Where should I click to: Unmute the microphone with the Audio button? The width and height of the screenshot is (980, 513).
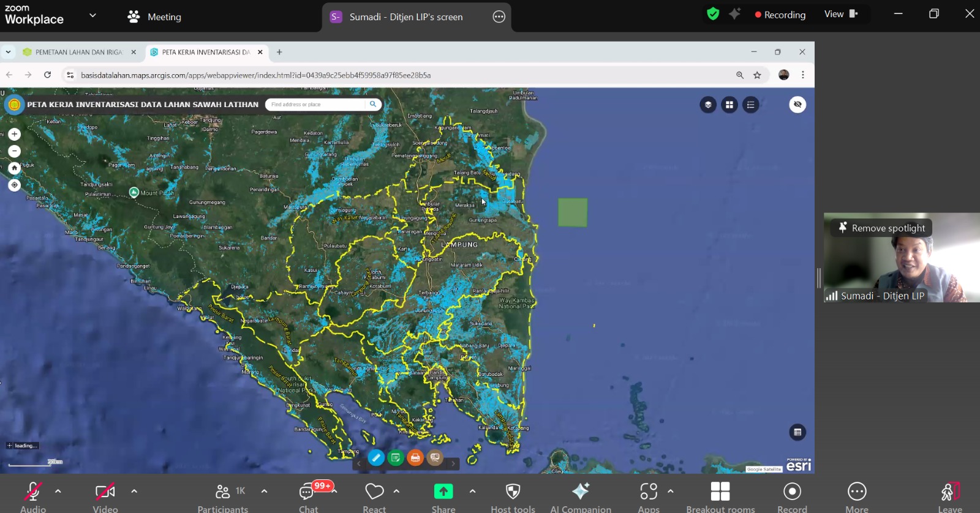[33, 493]
